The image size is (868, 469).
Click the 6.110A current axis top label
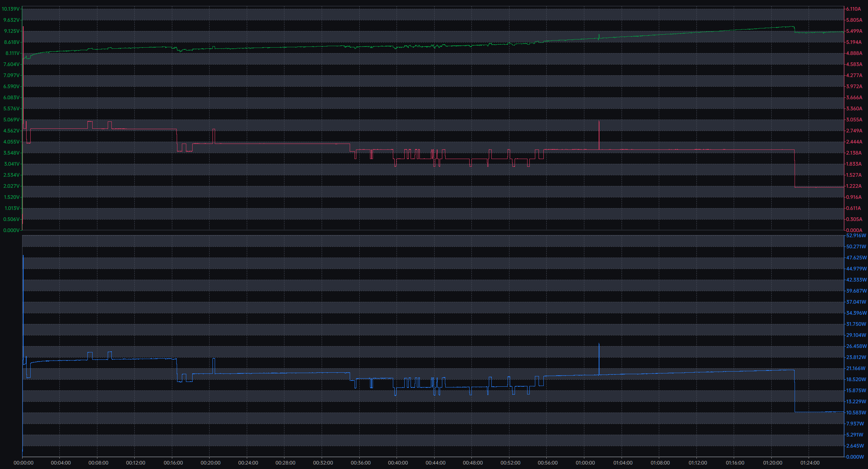pos(854,9)
